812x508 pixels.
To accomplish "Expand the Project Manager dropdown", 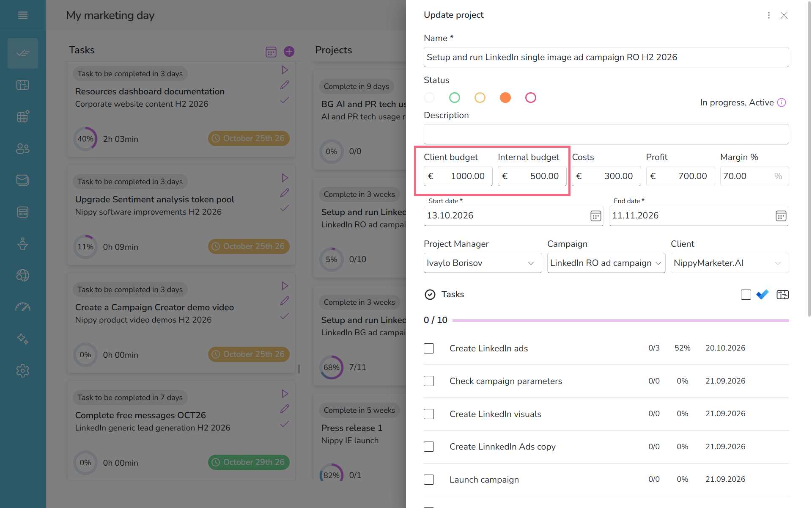I will (x=483, y=263).
